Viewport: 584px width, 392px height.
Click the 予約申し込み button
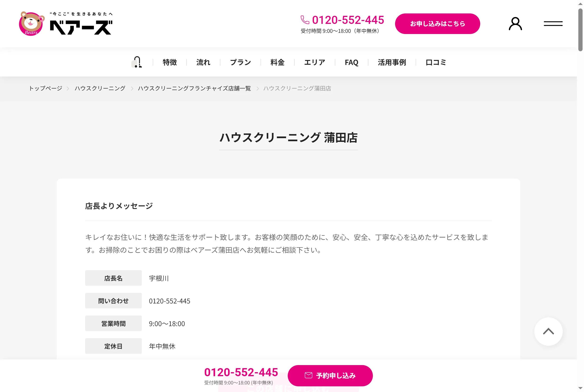pos(330,375)
